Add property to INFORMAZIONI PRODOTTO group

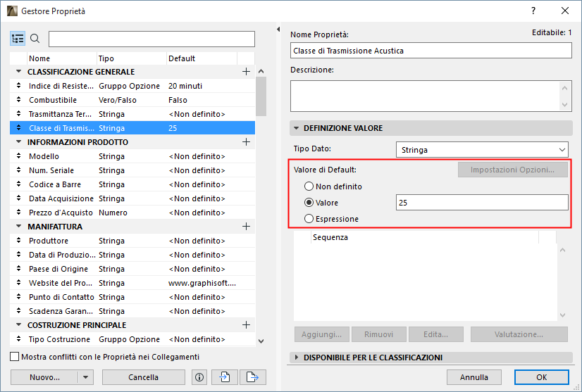[246, 142]
